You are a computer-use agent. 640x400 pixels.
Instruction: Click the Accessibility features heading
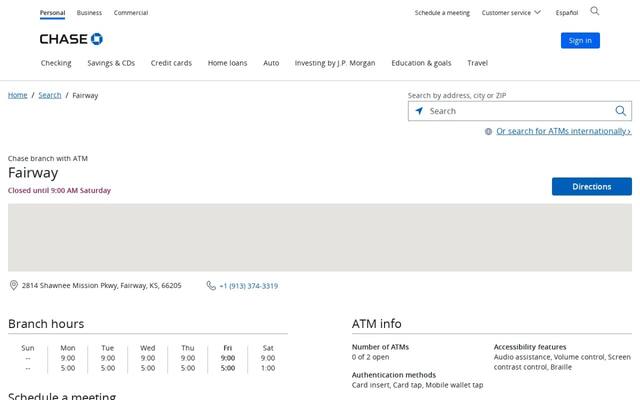click(530, 347)
